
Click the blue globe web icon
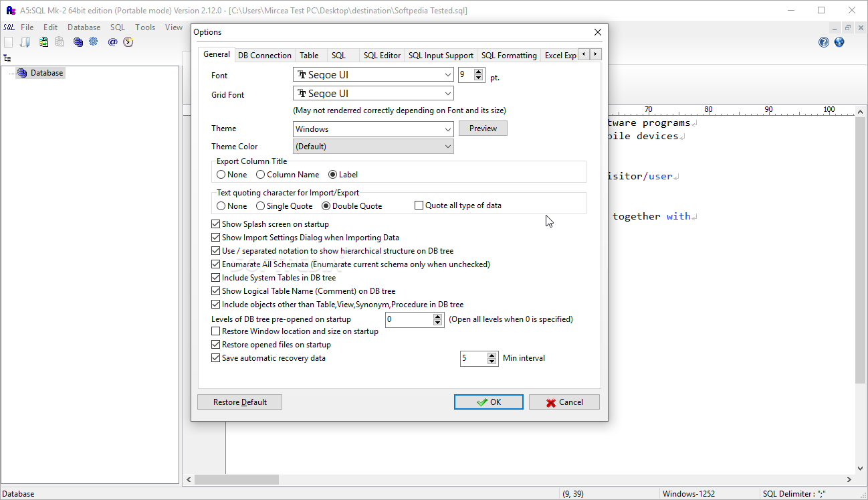839,42
